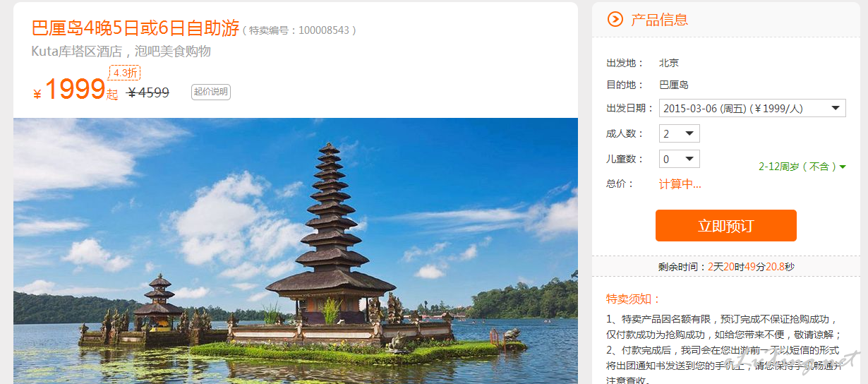Screen dimensions: 868x384
Task: Click the 产品信息 panel header
Action: coord(659,20)
